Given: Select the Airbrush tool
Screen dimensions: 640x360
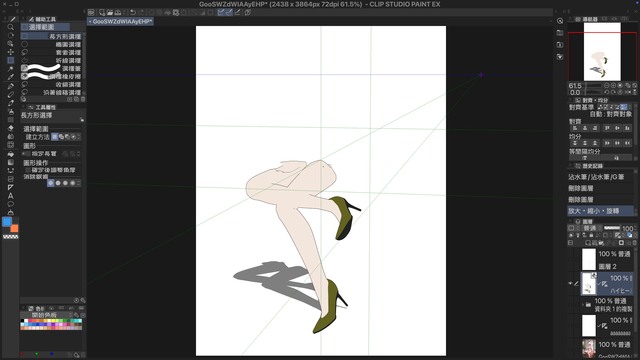Looking at the screenshot, I should [11, 111].
